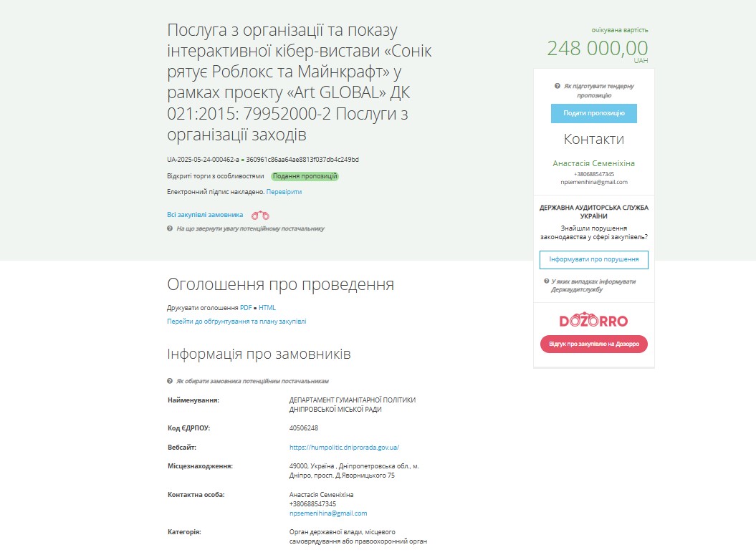Open Відгук про закупівлю на Дозорро

coord(594,344)
